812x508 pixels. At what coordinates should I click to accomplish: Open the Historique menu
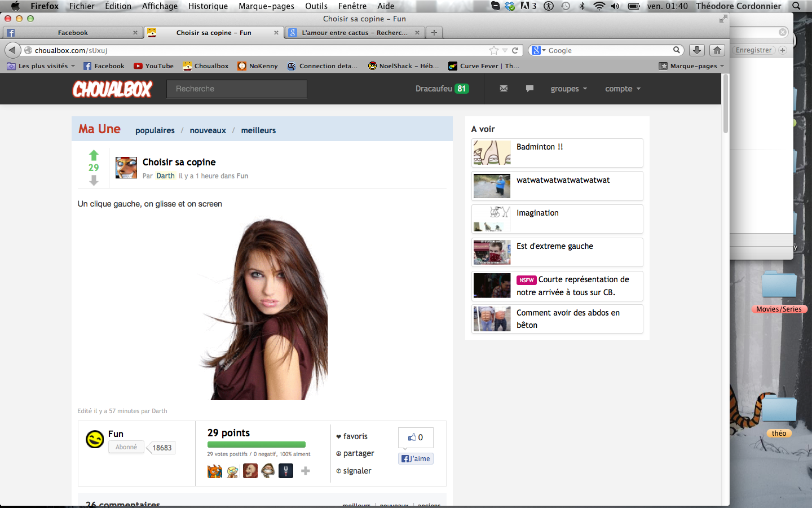point(208,6)
